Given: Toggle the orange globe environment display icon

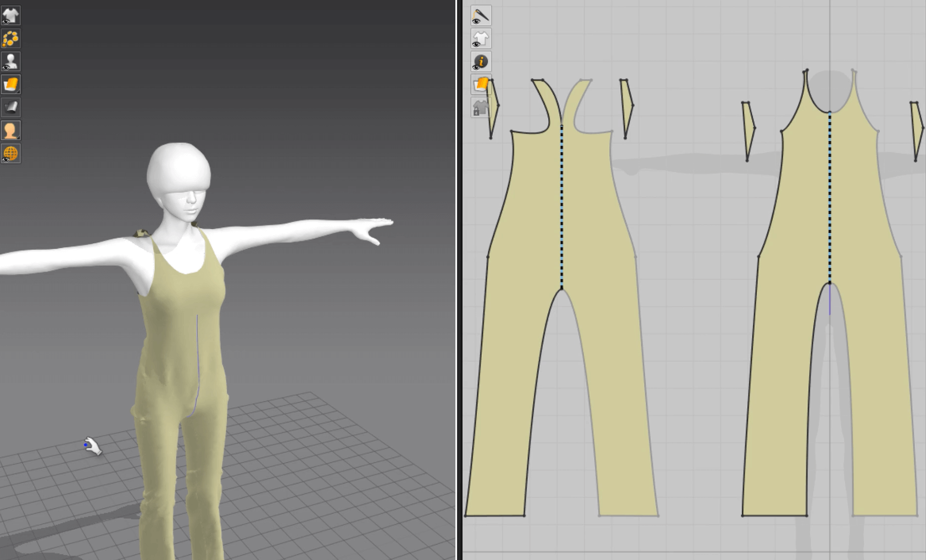Looking at the screenshot, I should [10, 153].
